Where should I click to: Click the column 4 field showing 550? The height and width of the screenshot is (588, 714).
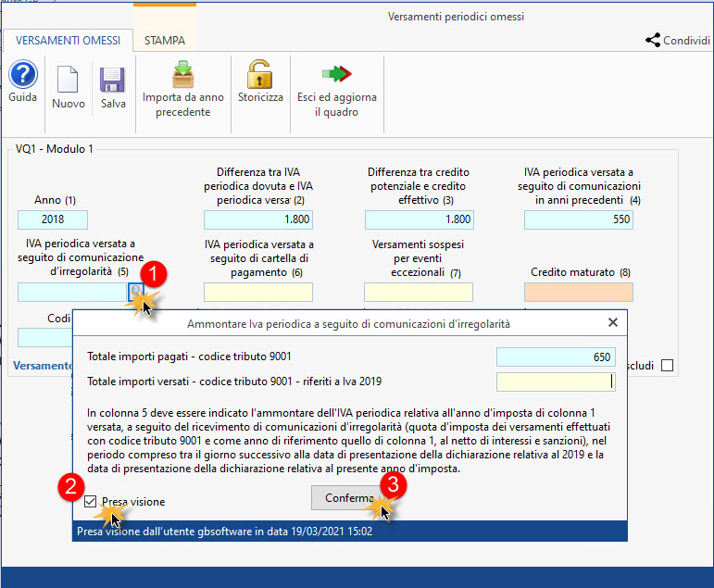point(579,219)
